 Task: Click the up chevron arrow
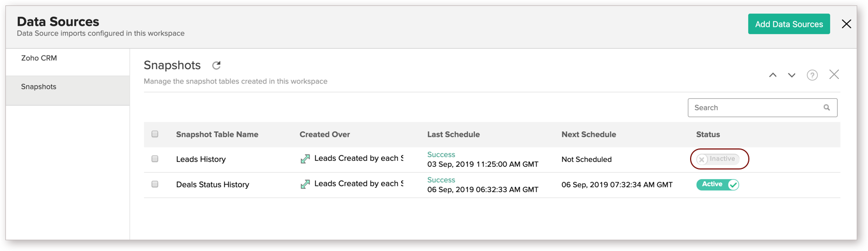pyautogui.click(x=773, y=75)
